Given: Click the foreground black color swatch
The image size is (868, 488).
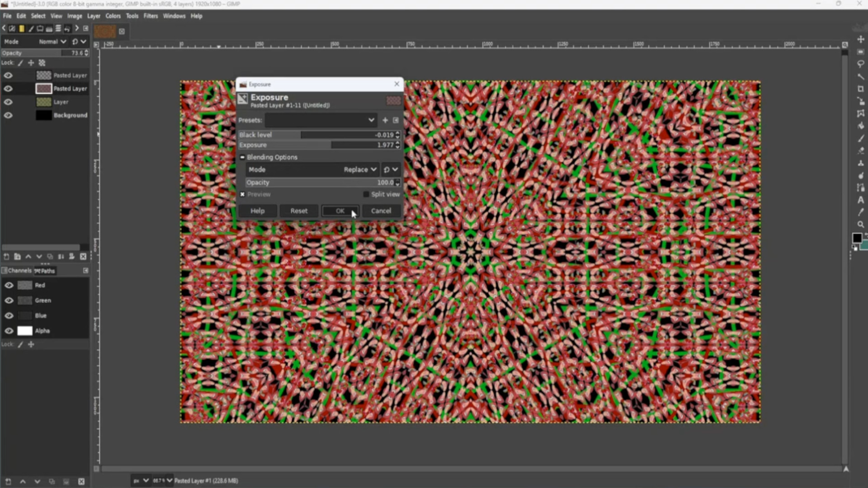Looking at the screenshot, I should pyautogui.click(x=856, y=238).
